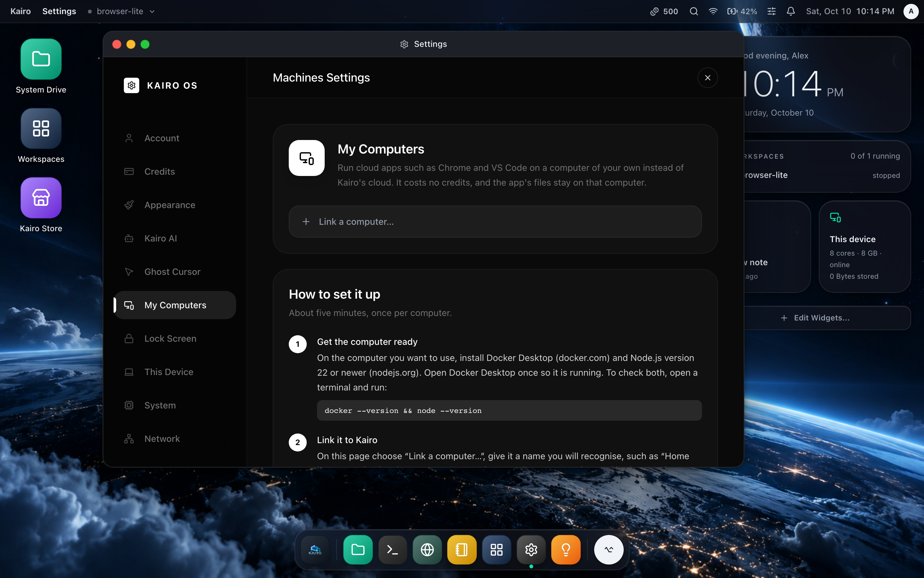Open the Files folder icon in dock
Screen dimensions: 924x578
358,550
